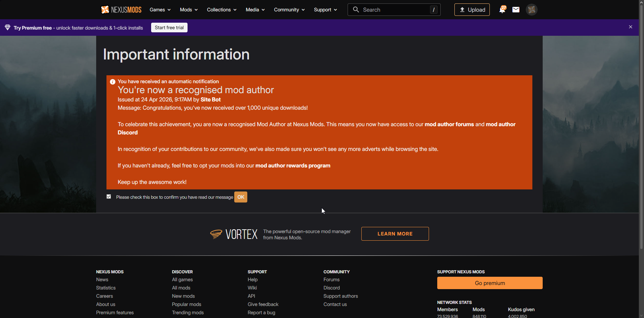Open the Premium features footer link

click(115, 312)
